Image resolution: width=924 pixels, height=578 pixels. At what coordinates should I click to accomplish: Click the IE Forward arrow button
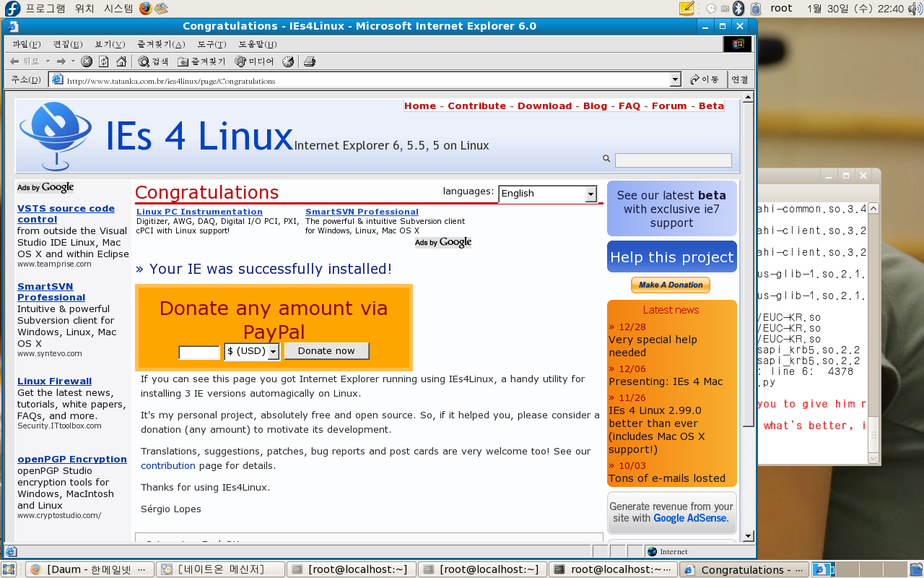pos(61,61)
